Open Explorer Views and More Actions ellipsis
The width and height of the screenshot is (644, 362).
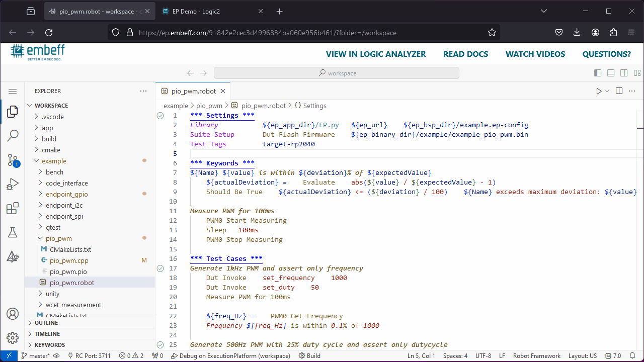143,91
